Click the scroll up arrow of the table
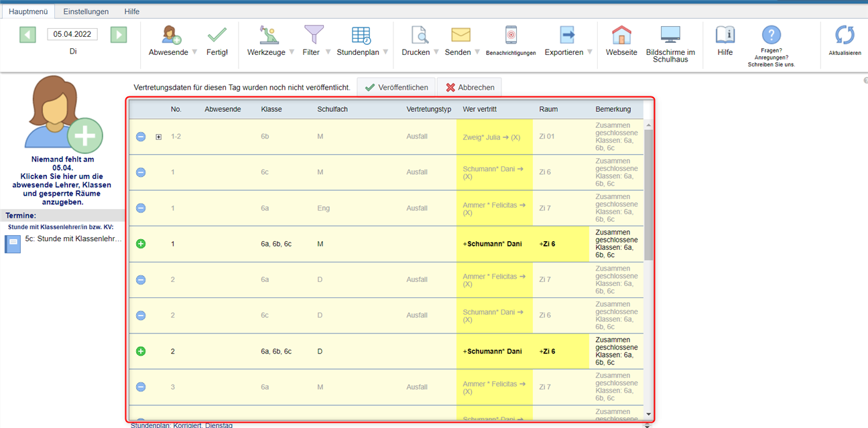Screen dimensions: 868x428 (648, 125)
